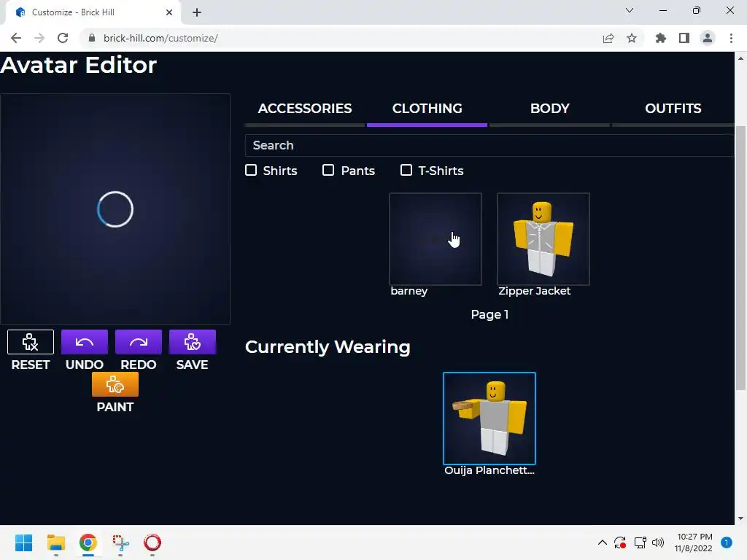Click the scrollbar down arrow
Screen dimensions: 747x560
click(x=740, y=518)
